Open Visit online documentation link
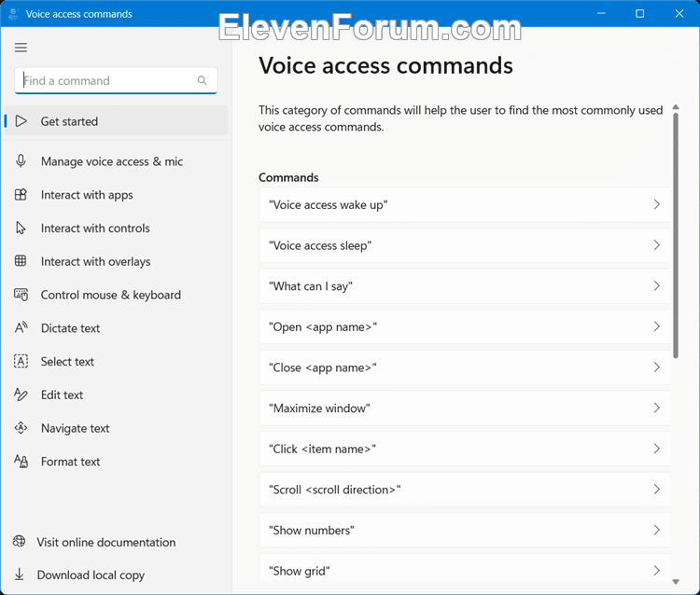The width and height of the screenshot is (700, 595). point(105,542)
